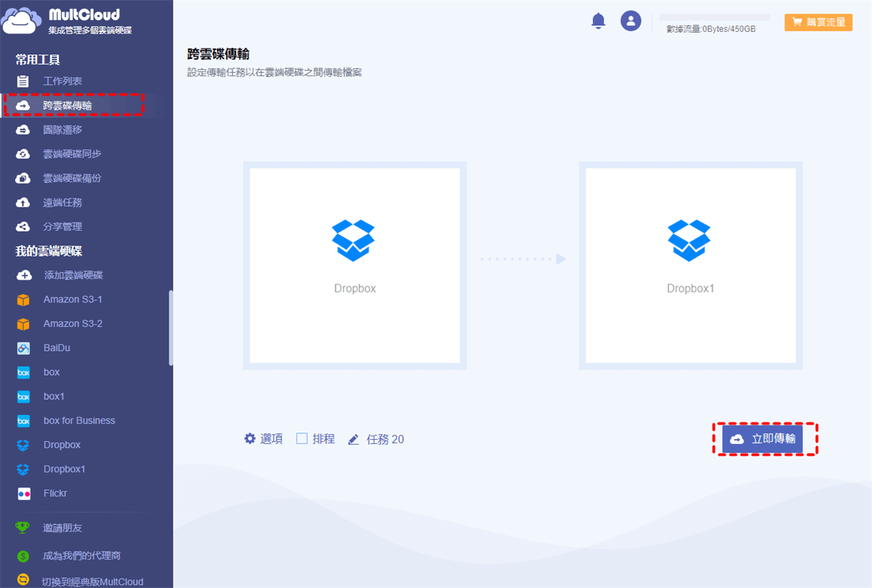
Task: Click the Dropbox1 sidebar icon
Action: [x=23, y=469]
